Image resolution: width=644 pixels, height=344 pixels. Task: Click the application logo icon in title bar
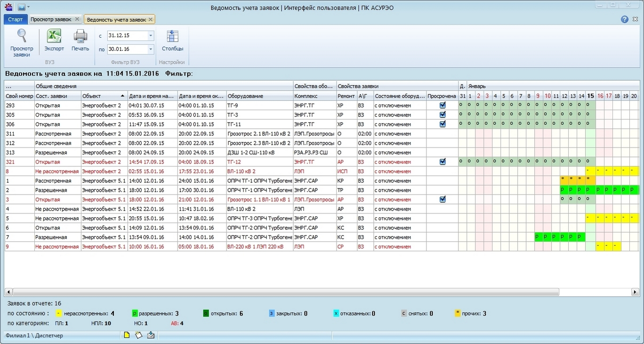click(8, 7)
